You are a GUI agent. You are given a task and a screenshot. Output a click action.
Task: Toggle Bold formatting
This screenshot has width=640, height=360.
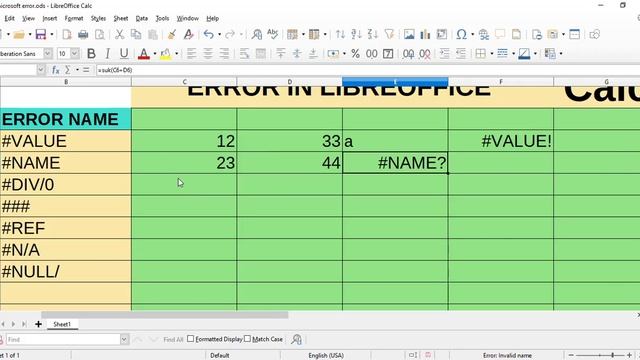click(91, 54)
